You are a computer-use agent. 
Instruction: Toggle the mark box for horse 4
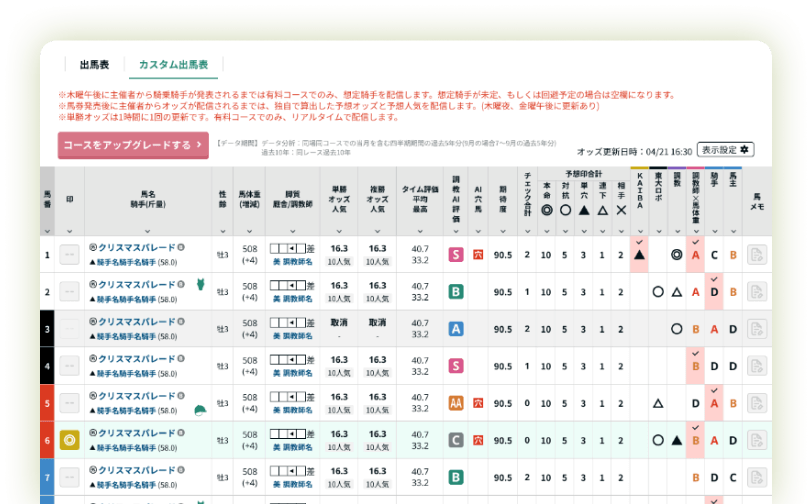point(70,366)
